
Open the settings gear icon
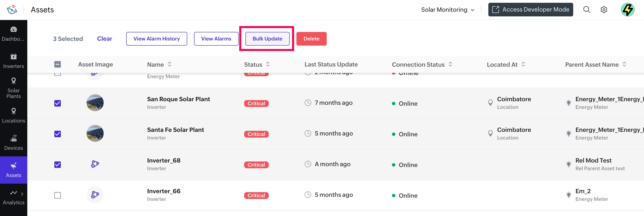click(604, 10)
